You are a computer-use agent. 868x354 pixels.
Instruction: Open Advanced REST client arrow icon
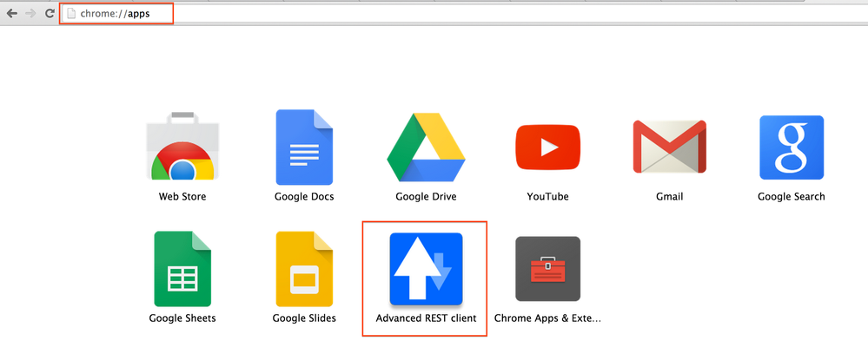click(426, 268)
